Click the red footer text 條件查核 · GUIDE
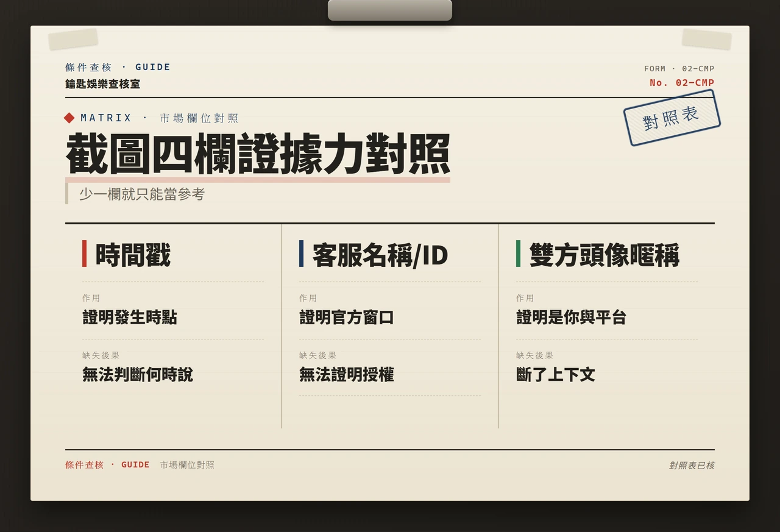The height and width of the screenshot is (532, 780). [x=107, y=465]
